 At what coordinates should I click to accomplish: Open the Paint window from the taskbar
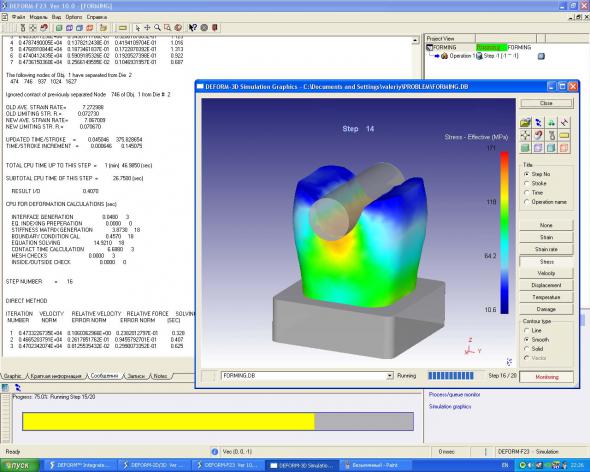tap(374, 465)
